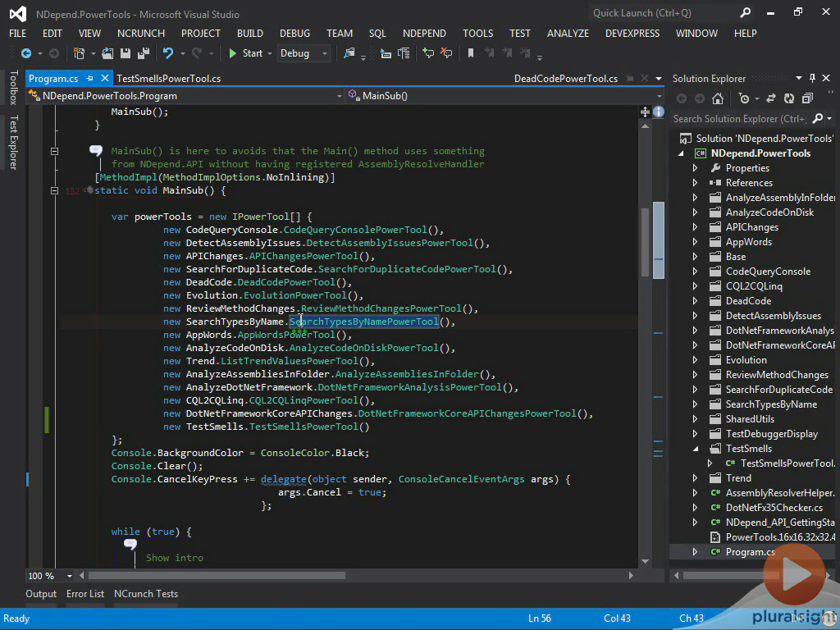Expand the Properties node
The width and height of the screenshot is (840, 630).
click(696, 168)
